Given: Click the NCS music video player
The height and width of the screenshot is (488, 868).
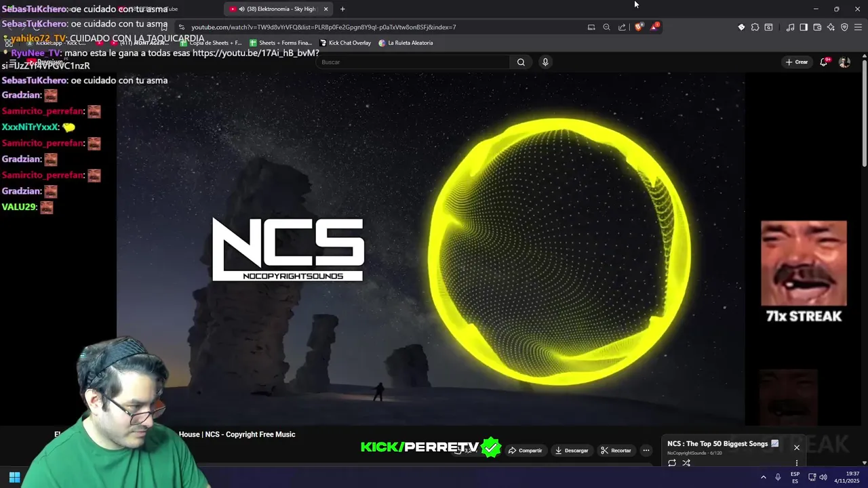Looking at the screenshot, I should pos(431,249).
